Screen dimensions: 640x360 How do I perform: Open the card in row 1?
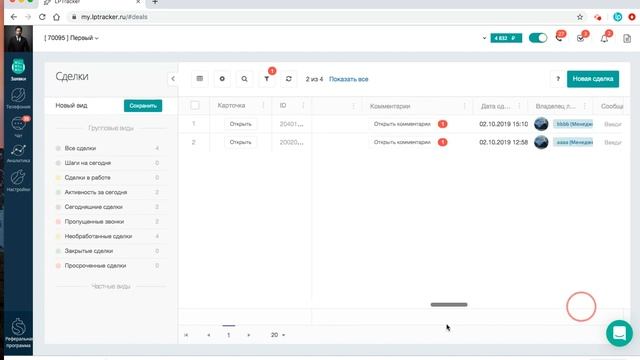point(240,124)
